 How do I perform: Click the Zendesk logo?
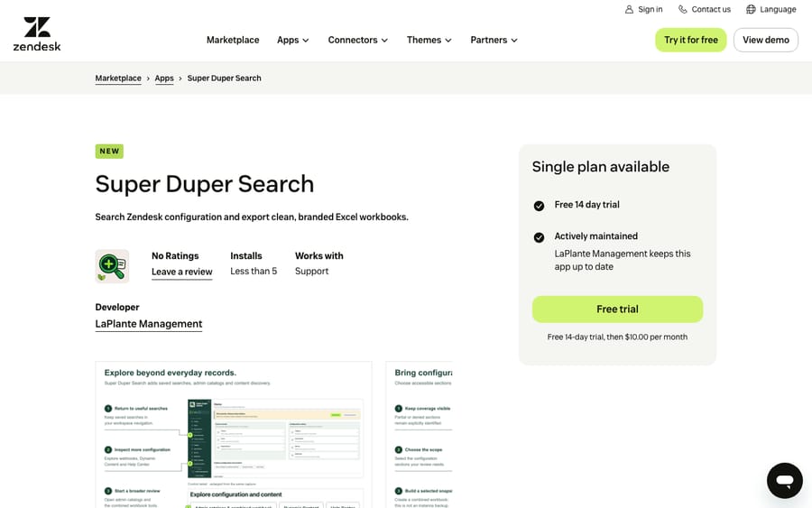(x=37, y=34)
